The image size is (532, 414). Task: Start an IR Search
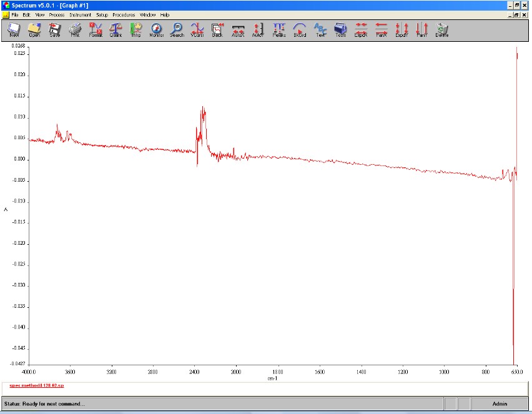[177, 30]
